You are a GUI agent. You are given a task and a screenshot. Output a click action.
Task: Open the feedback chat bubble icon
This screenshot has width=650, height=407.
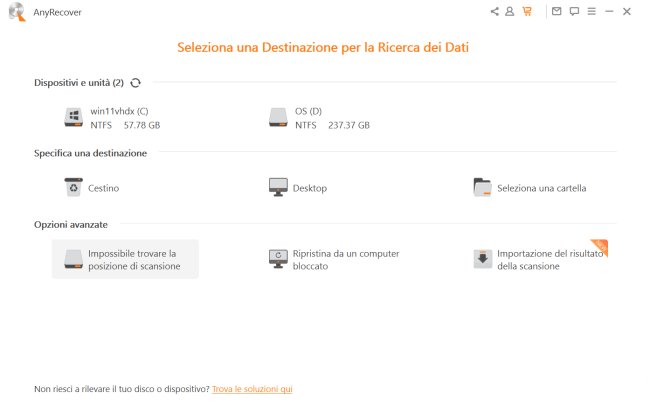[x=574, y=12]
